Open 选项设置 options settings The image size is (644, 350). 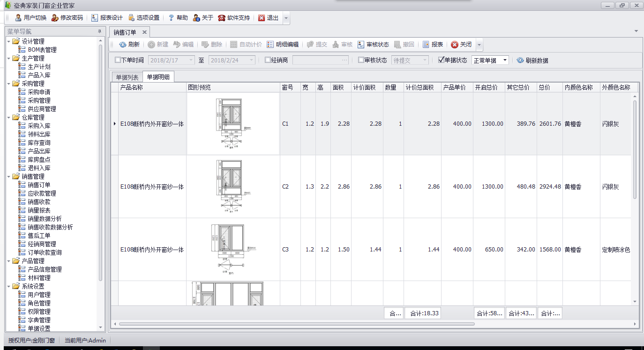[131, 18]
